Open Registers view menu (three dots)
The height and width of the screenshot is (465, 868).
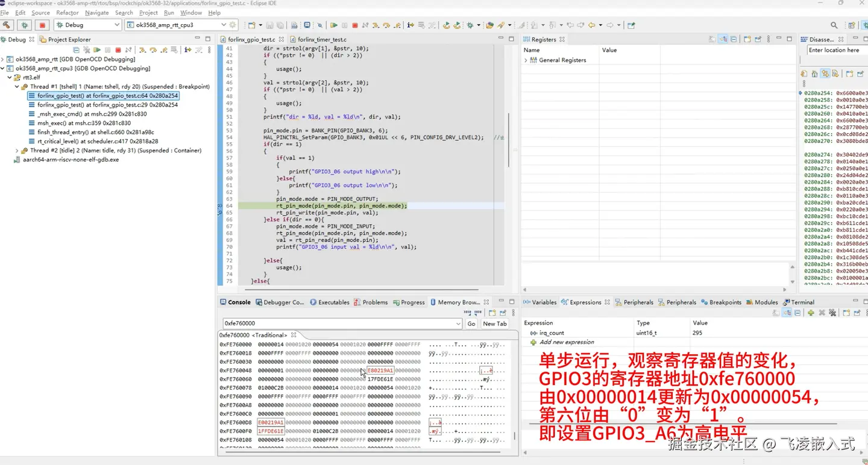click(769, 39)
